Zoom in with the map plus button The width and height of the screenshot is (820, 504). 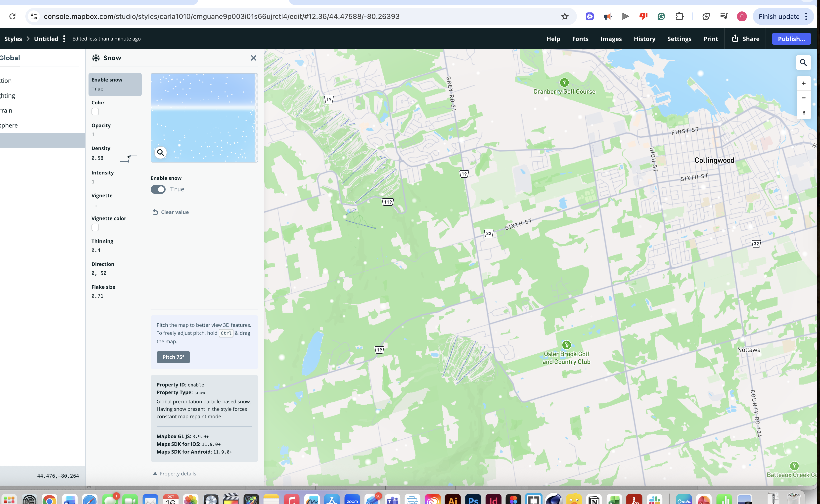point(804,83)
